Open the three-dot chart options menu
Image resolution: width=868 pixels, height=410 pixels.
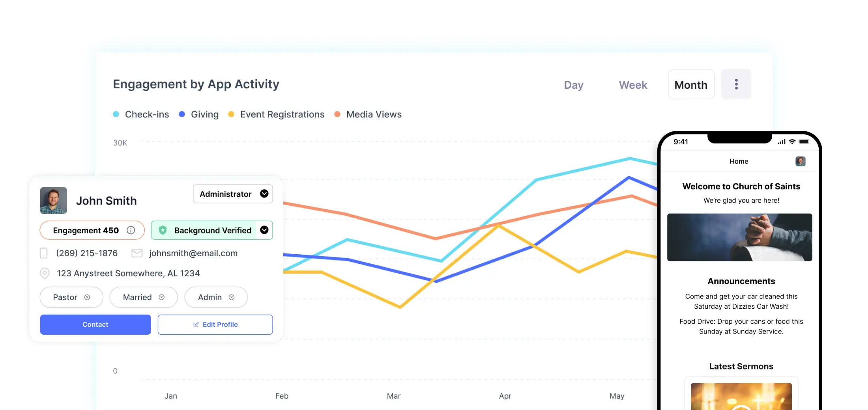tap(736, 84)
